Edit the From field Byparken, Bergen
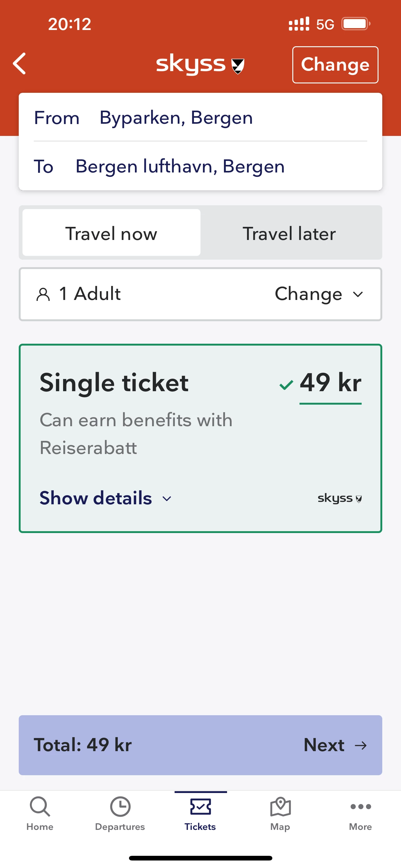 point(176,117)
